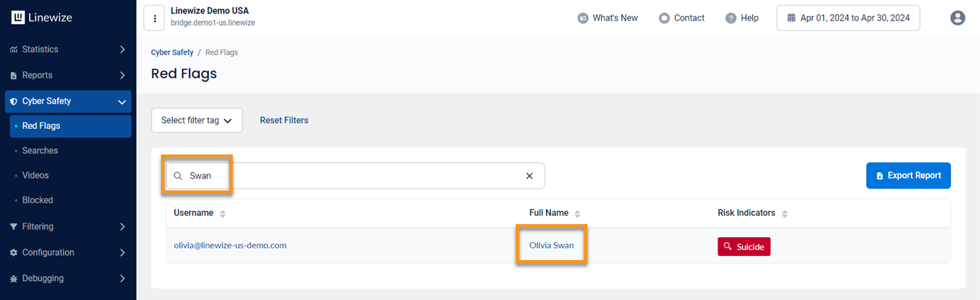Click the three-dot menu beside Linewize Demo USA

[154, 18]
